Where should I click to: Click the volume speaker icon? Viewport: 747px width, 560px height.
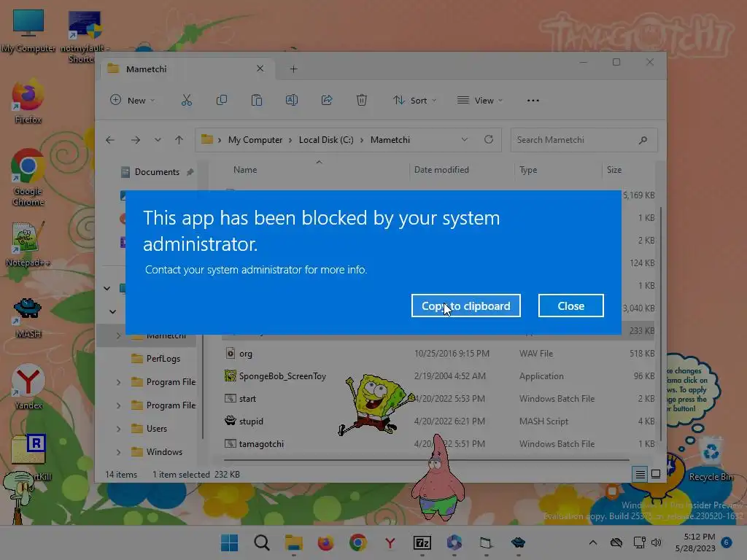(x=656, y=542)
